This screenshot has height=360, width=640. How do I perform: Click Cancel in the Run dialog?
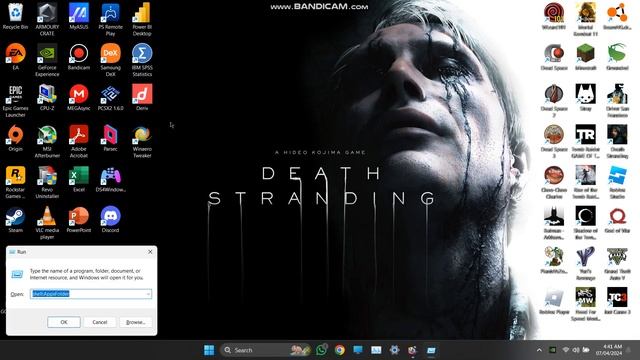(x=100, y=322)
